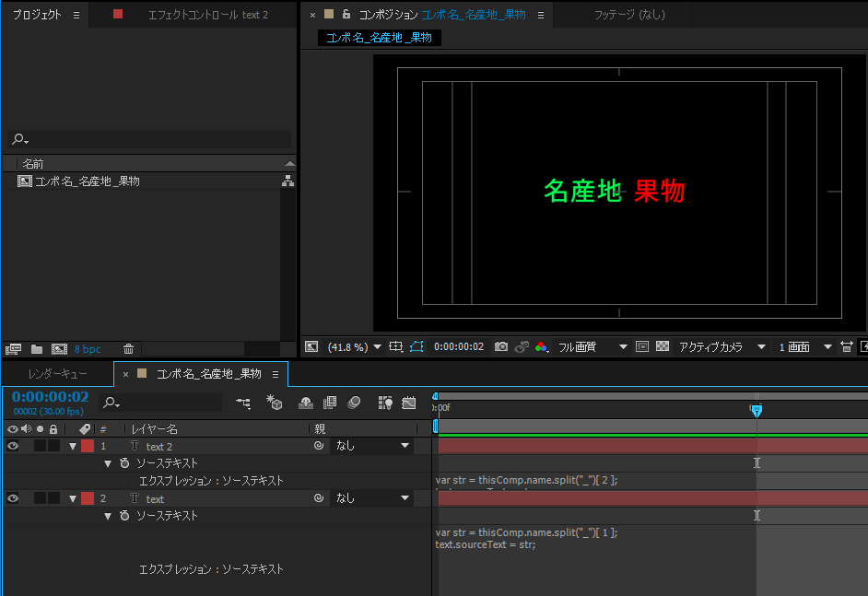Hide the text 2 layer with eye icon

(x=13, y=446)
